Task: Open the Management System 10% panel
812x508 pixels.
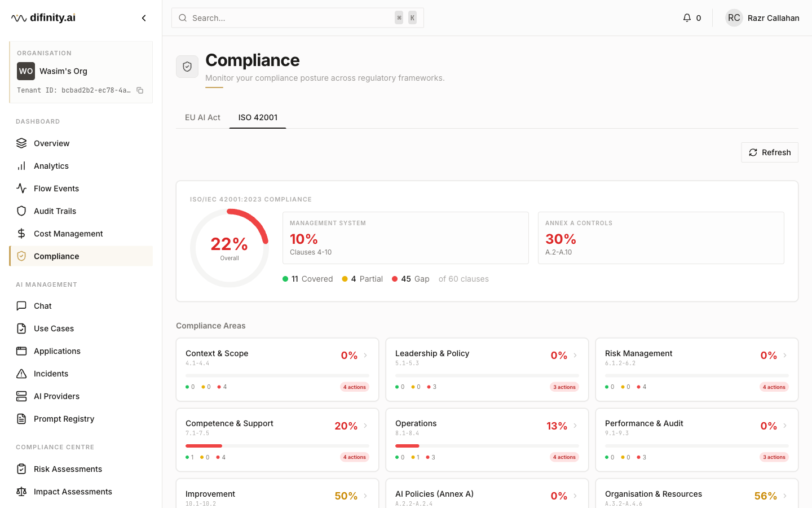Action: 405,238
